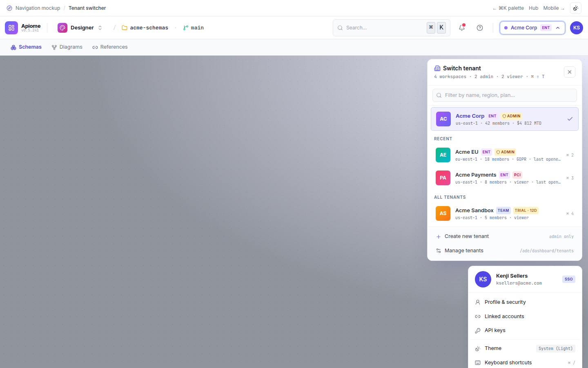Click the PCI badge on Acme Payments
This screenshot has height=368, width=588.
click(517, 175)
